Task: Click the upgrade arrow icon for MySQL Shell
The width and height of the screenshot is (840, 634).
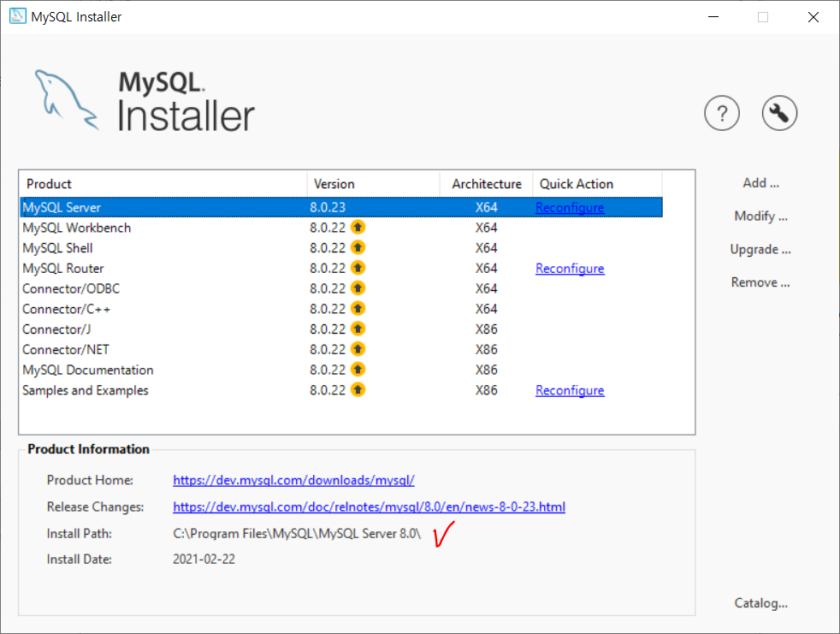Action: pos(358,247)
